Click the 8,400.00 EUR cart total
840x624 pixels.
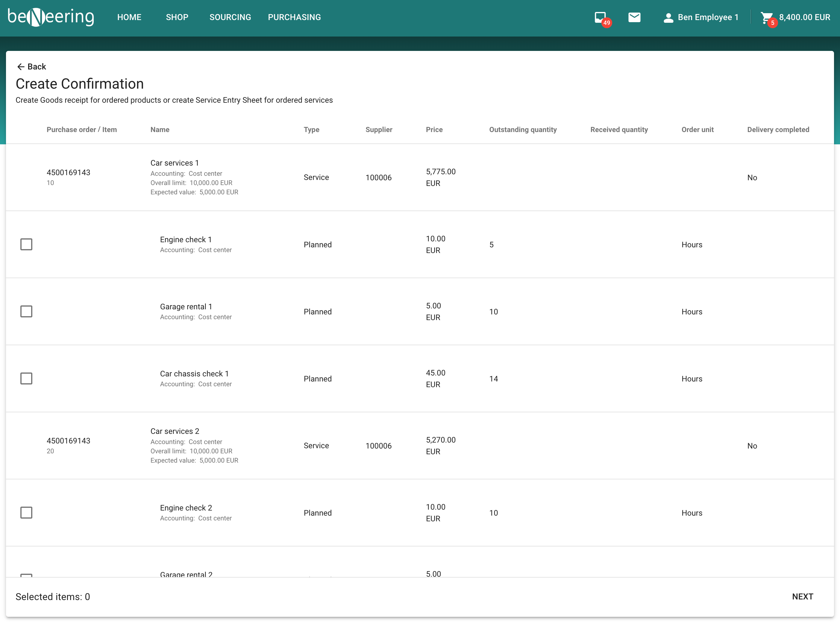[804, 17]
